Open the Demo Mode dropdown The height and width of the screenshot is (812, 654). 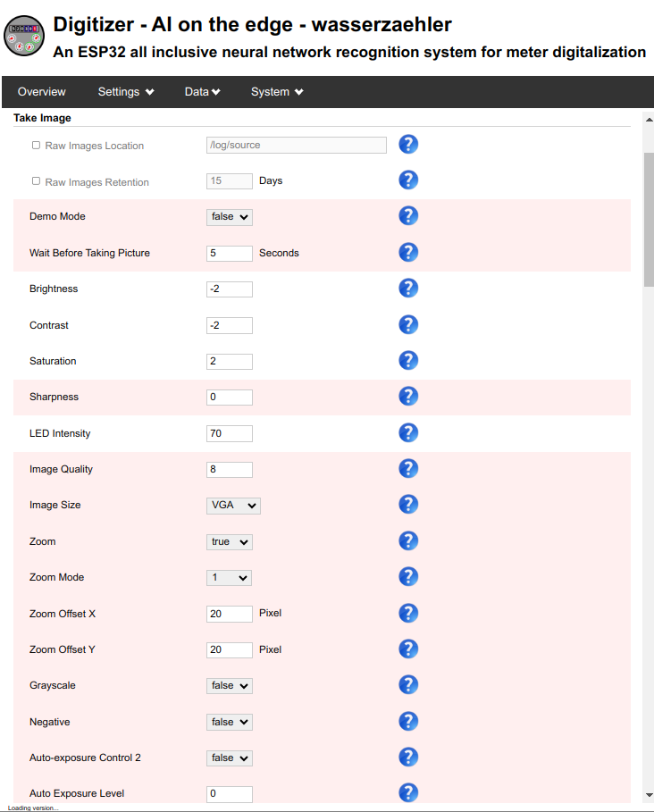[230, 217]
